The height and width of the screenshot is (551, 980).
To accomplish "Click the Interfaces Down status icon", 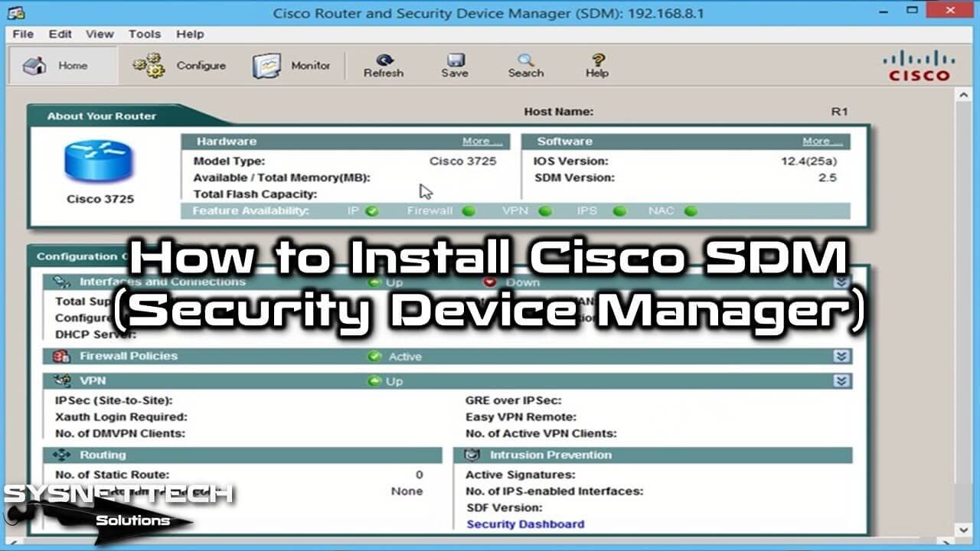I will (490, 282).
